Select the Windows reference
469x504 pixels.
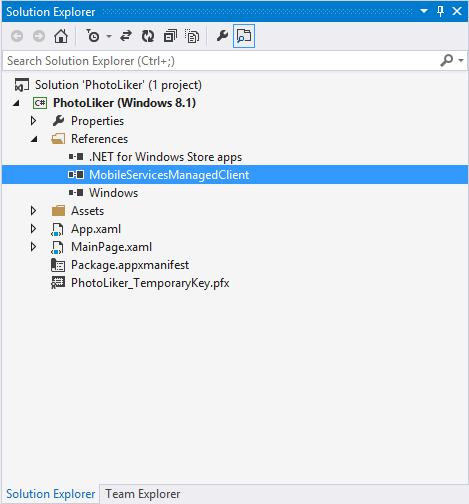[x=113, y=193]
